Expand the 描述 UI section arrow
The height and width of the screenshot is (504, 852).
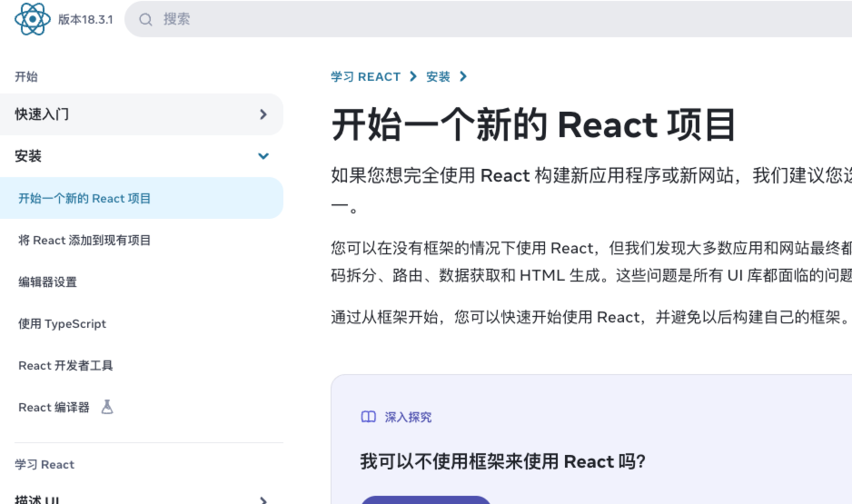point(263,499)
